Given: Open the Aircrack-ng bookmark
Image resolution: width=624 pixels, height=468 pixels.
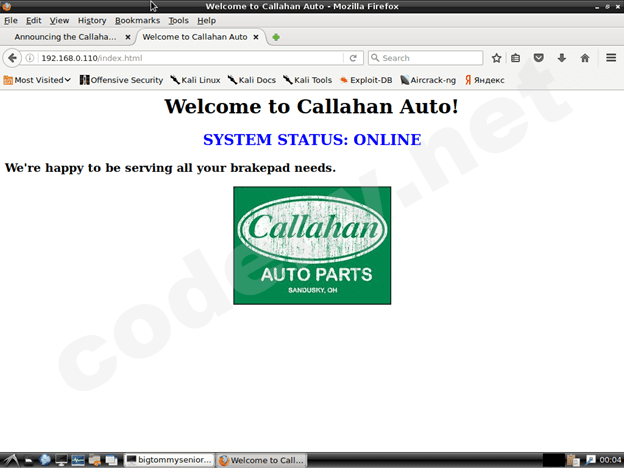Looking at the screenshot, I should click(428, 80).
